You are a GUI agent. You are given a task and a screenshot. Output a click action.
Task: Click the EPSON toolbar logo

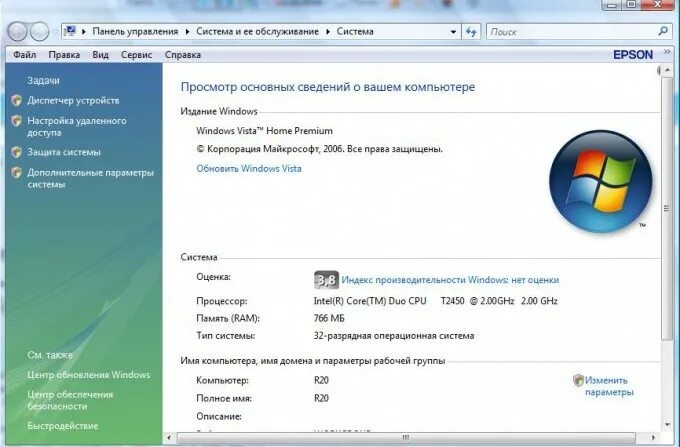coord(633,55)
